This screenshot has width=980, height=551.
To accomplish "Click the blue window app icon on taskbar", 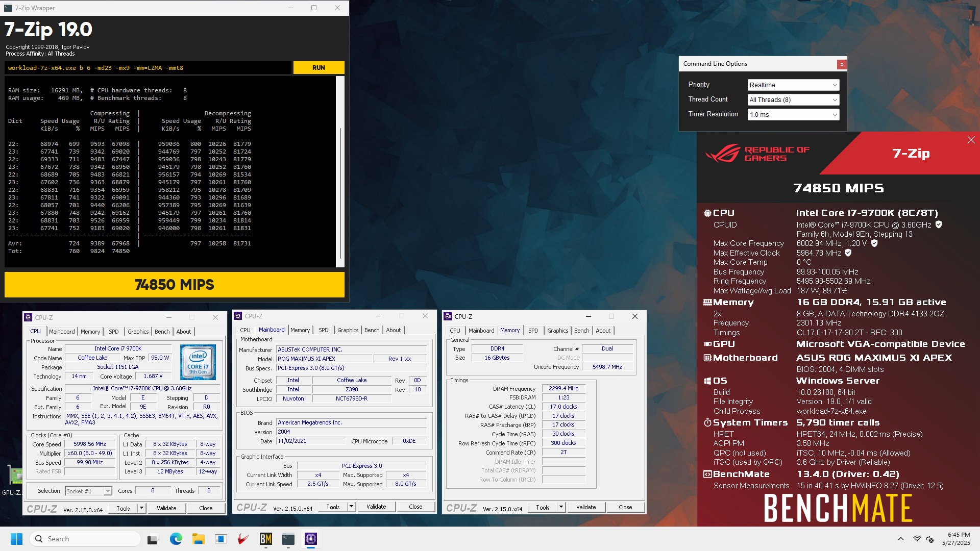I will (x=220, y=539).
